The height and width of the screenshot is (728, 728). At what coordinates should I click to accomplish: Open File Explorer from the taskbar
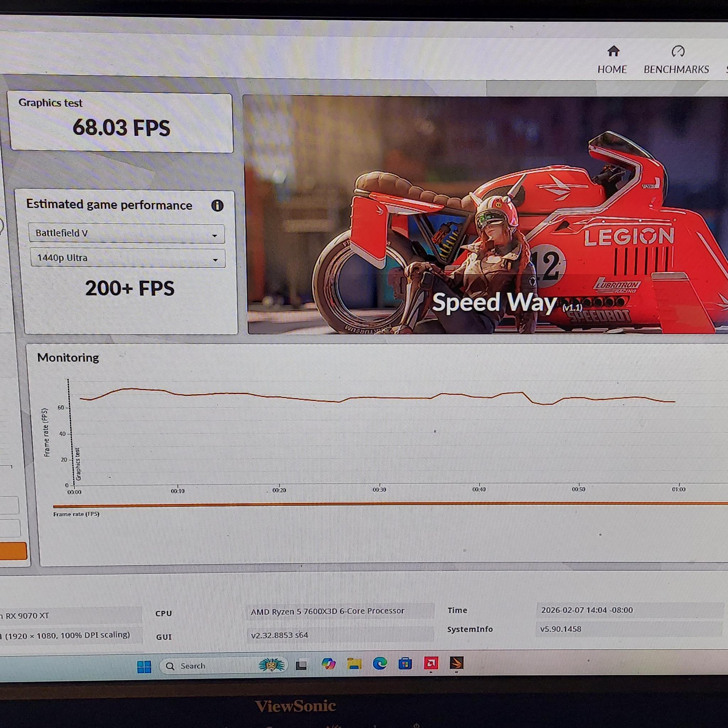point(354,664)
